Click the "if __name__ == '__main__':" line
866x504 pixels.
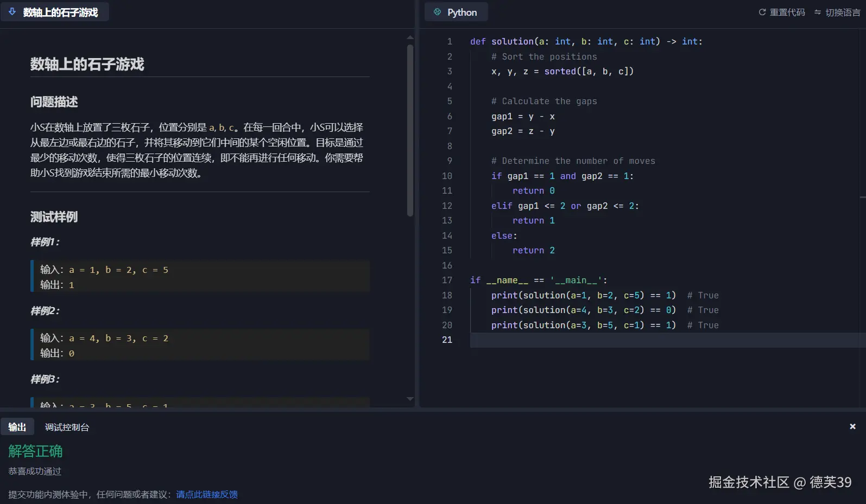(x=539, y=280)
